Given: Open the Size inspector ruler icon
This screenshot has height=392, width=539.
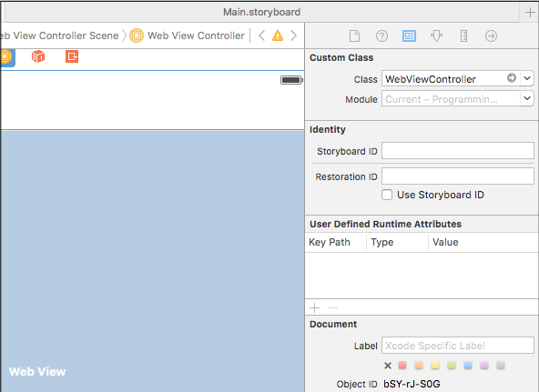Looking at the screenshot, I should click(463, 35).
